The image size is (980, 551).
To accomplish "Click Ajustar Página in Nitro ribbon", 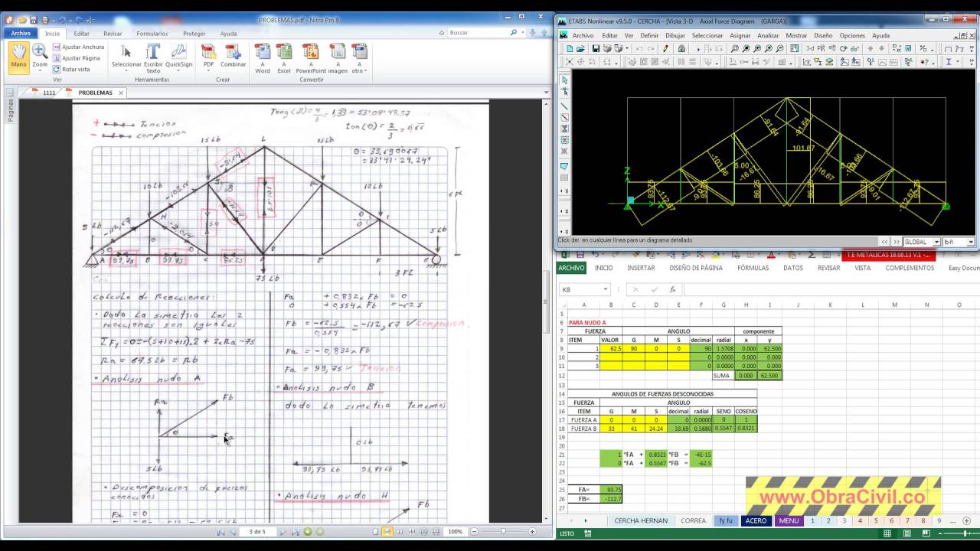I will pyautogui.click(x=76, y=58).
